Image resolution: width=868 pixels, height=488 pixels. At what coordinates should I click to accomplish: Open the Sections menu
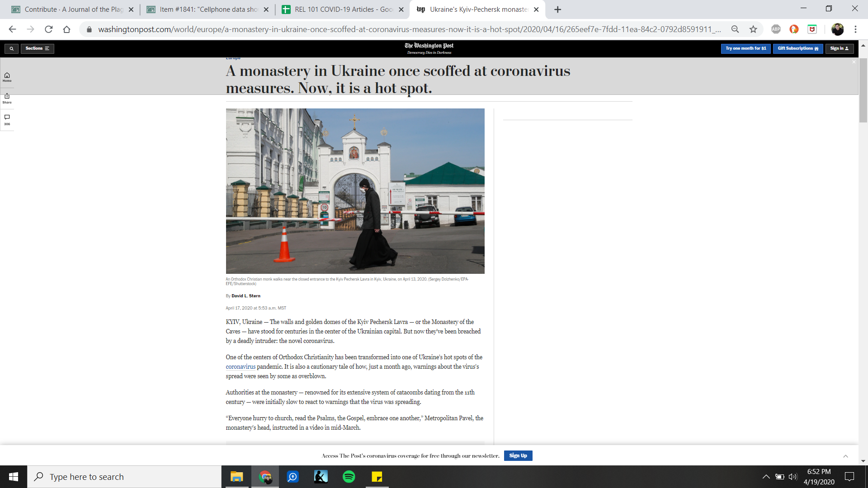[37, 48]
